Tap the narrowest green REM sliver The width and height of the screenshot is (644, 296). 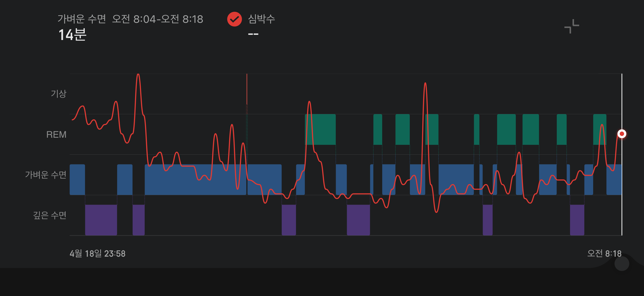[476, 129]
